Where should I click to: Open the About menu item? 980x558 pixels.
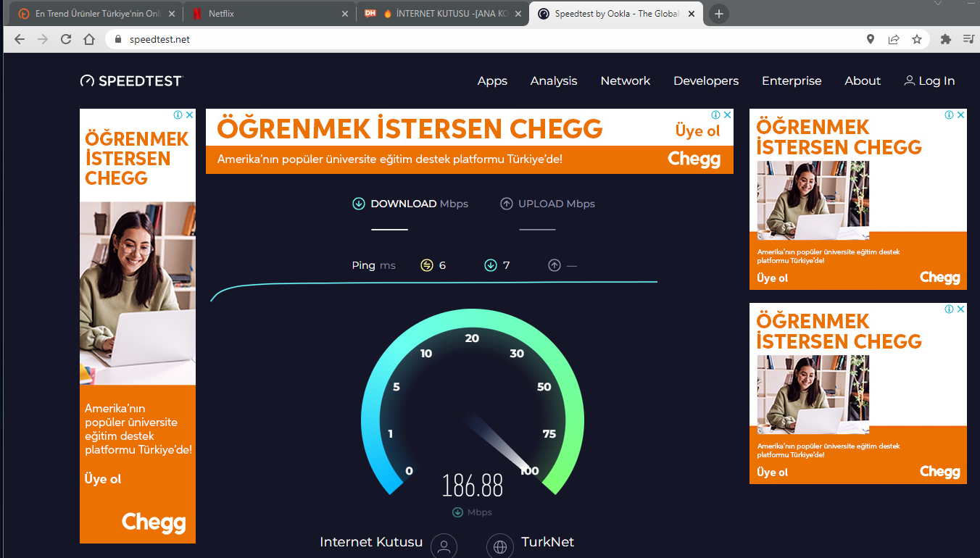pyautogui.click(x=863, y=81)
